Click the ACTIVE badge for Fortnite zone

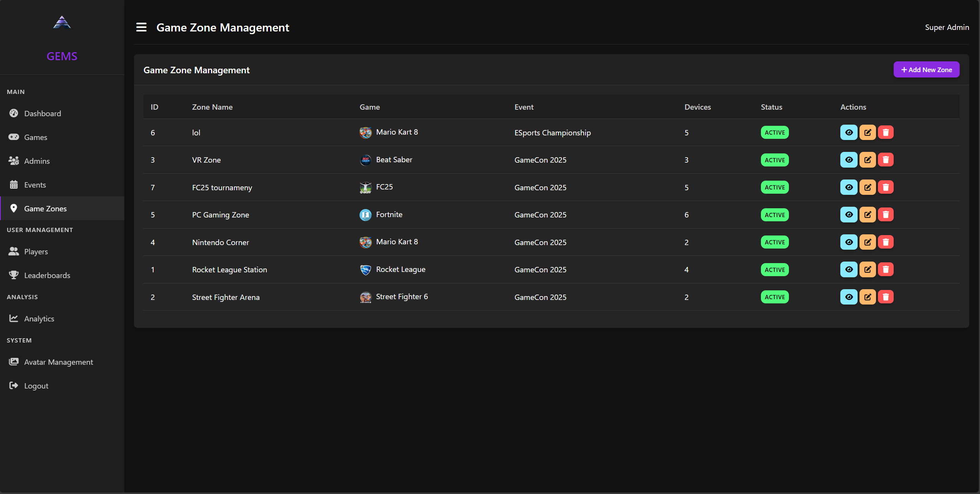(x=774, y=215)
